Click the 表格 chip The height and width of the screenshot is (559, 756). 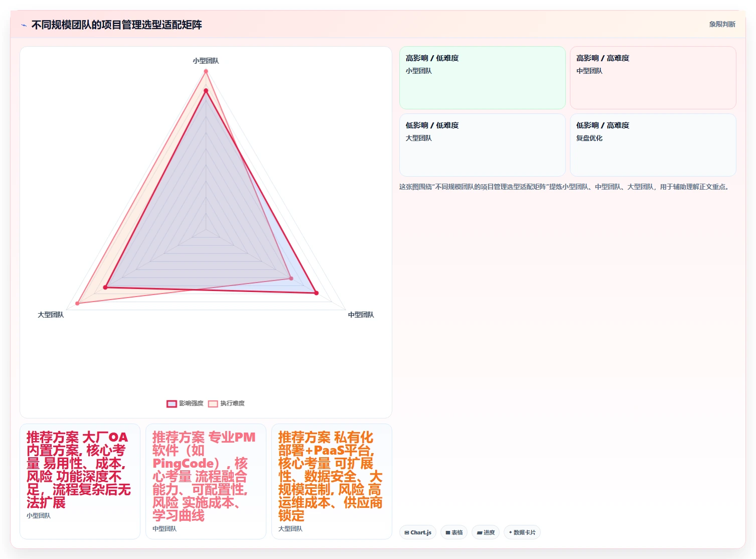pos(454,532)
